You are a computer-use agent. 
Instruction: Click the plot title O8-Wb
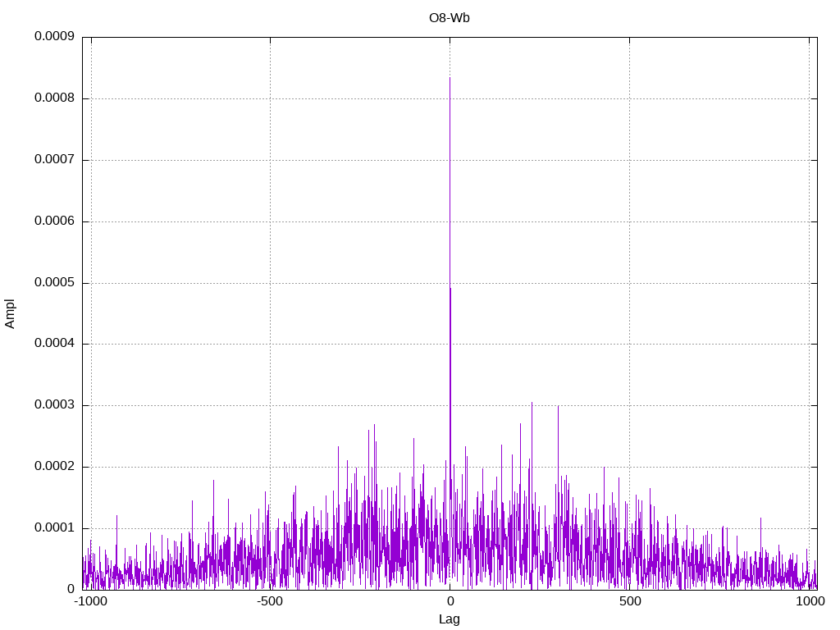pyautogui.click(x=449, y=18)
